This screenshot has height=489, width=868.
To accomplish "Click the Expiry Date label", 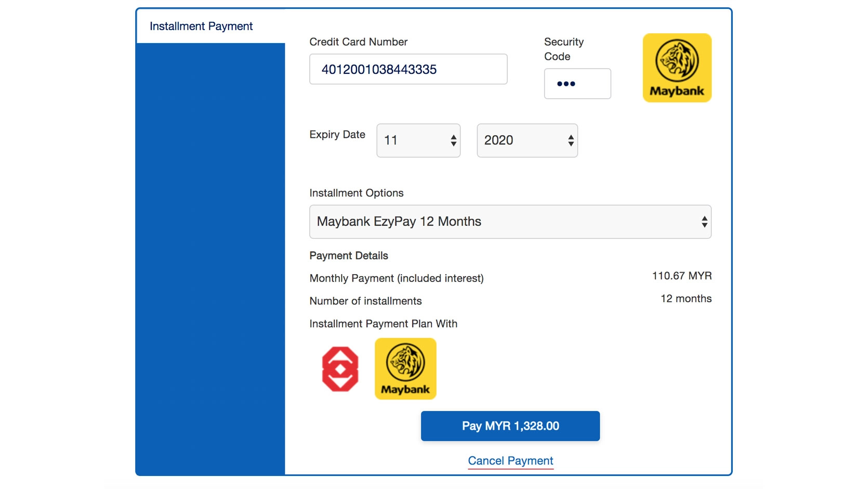I will (337, 135).
